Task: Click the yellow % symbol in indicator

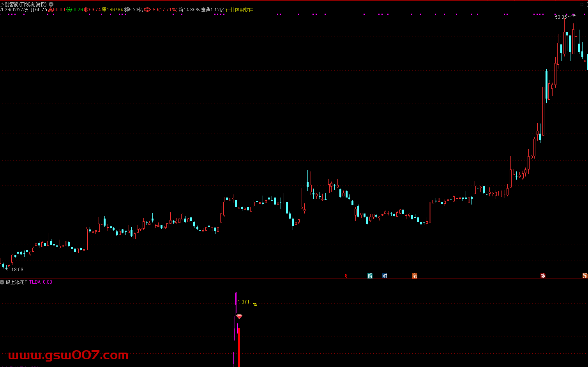Action: click(255, 305)
